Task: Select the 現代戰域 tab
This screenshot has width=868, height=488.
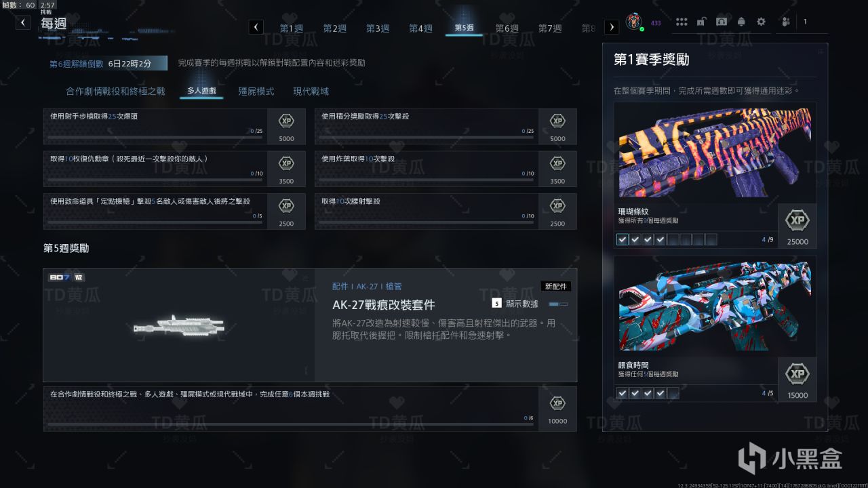Action: 311,91
